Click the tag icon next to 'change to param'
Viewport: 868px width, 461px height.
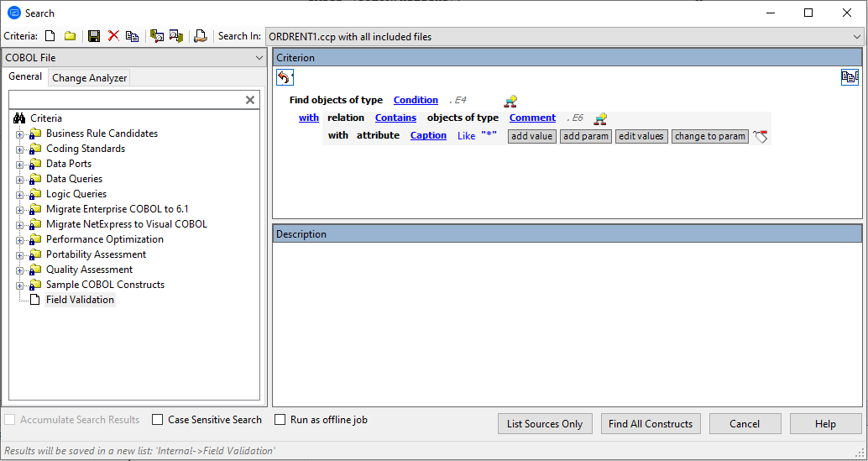pos(761,137)
